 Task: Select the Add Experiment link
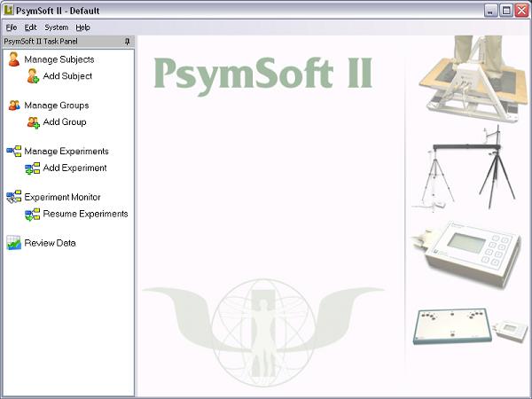point(74,168)
